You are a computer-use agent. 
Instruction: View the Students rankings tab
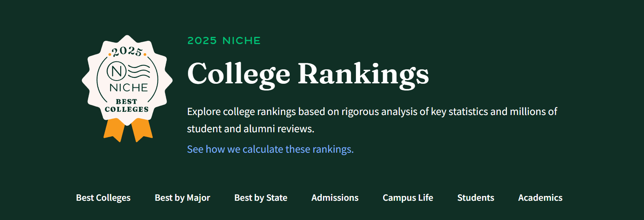pyautogui.click(x=476, y=198)
